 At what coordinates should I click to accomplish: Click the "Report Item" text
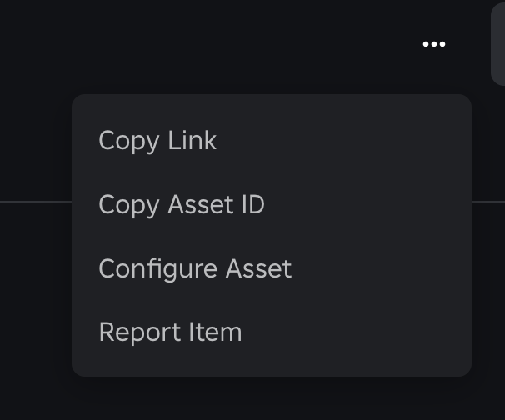tap(170, 332)
